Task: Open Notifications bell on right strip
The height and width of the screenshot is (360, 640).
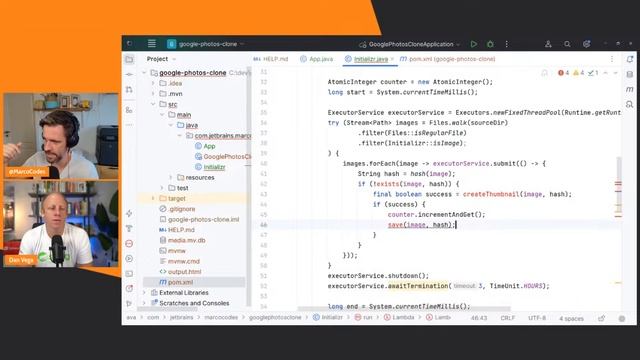Action: 630,59
